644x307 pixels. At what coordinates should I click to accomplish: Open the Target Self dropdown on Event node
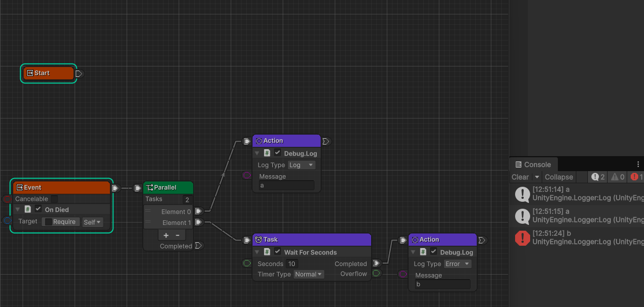[92, 222]
